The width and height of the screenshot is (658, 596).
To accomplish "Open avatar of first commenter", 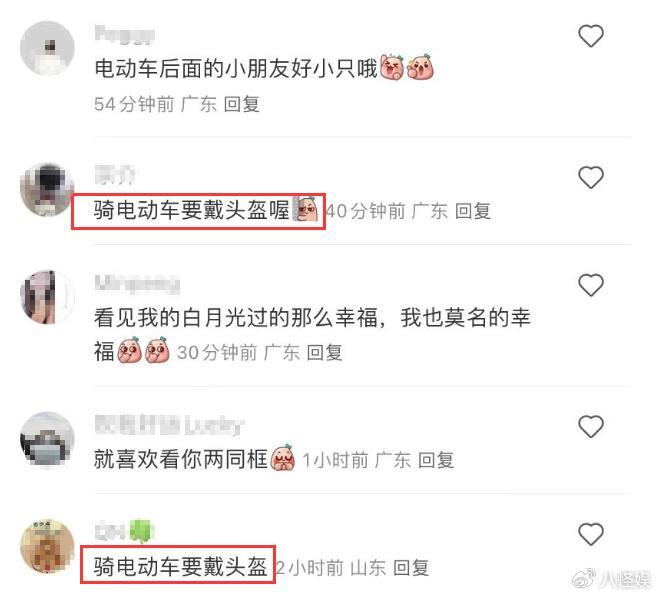I will pyautogui.click(x=47, y=49).
